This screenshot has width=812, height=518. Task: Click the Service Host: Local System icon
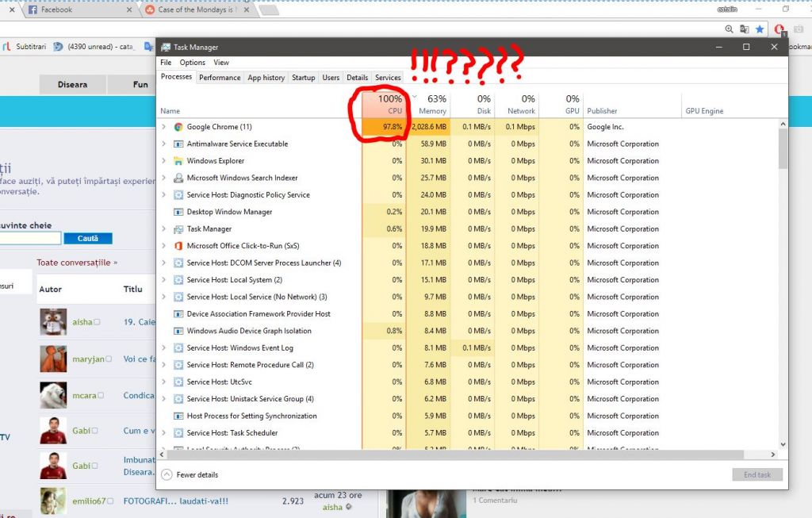[178, 280]
